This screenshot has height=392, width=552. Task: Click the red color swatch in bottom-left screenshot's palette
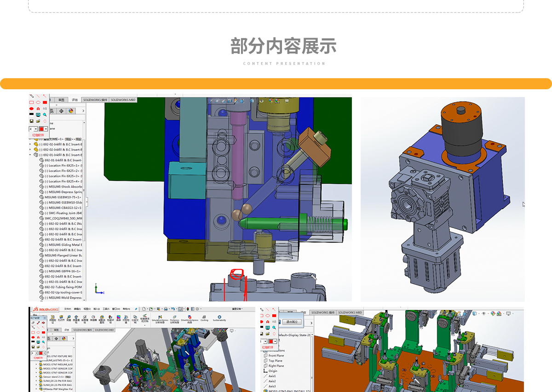pyautogui.click(x=41, y=353)
